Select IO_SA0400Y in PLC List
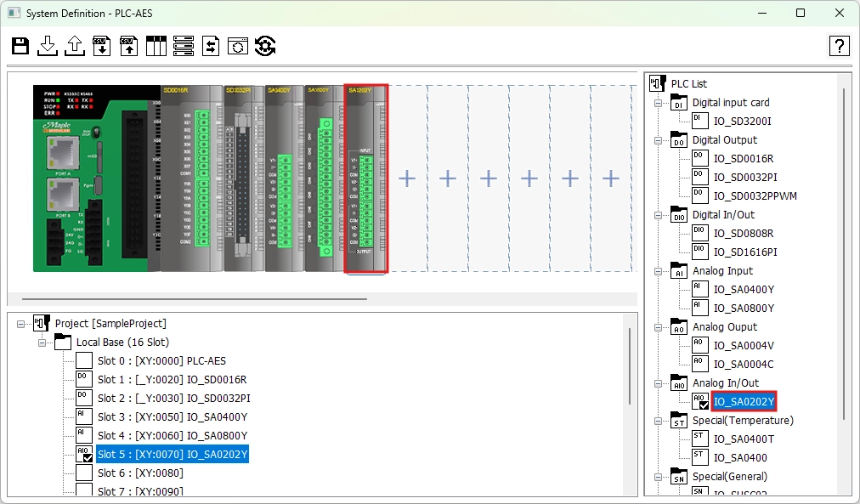This screenshot has height=504, width=860. click(744, 290)
